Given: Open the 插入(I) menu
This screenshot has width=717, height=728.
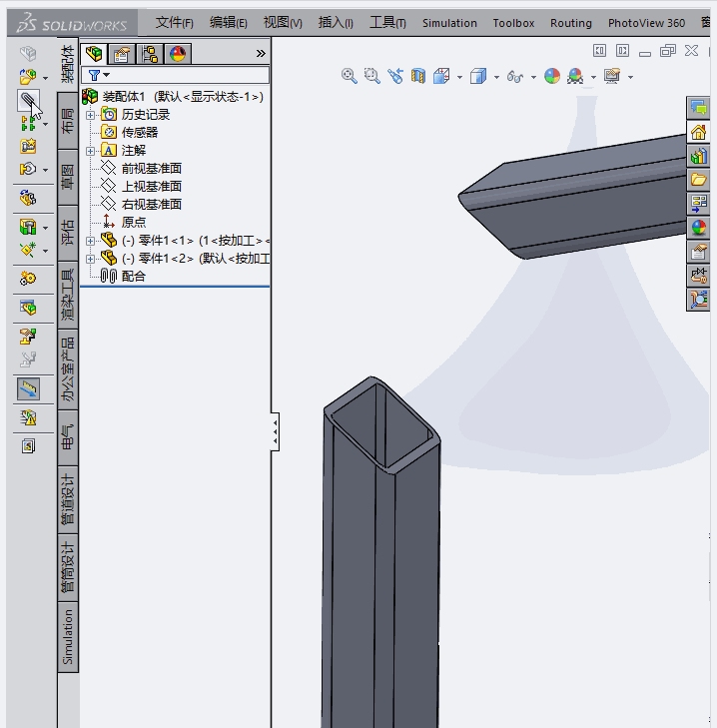Looking at the screenshot, I should click(x=336, y=22).
